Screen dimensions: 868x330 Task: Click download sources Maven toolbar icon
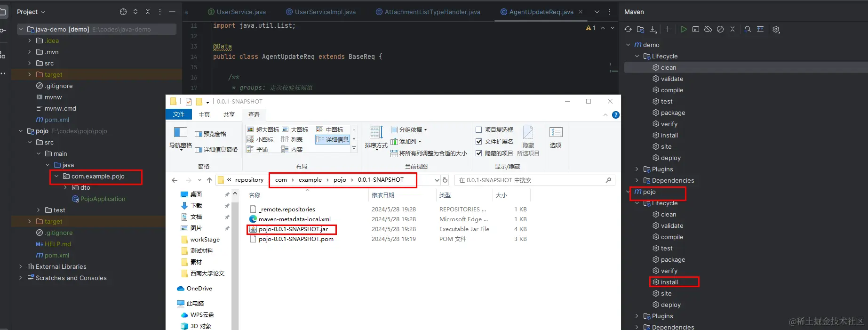click(x=653, y=29)
